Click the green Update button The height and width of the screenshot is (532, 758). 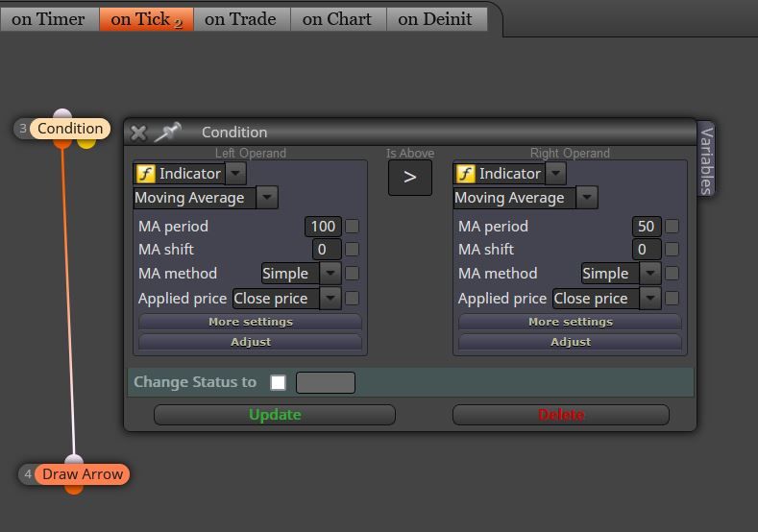[x=275, y=415]
